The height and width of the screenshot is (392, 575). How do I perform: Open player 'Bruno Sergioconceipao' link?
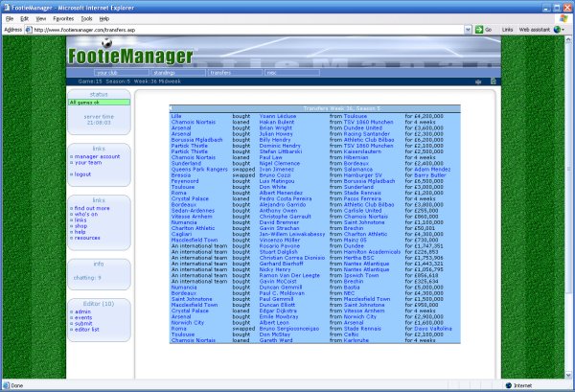tap(289, 329)
